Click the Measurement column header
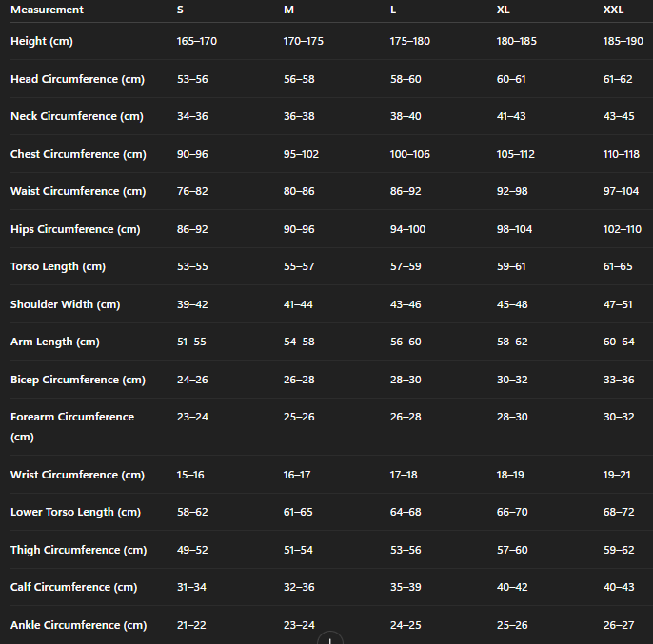The width and height of the screenshot is (653, 644). point(47,10)
